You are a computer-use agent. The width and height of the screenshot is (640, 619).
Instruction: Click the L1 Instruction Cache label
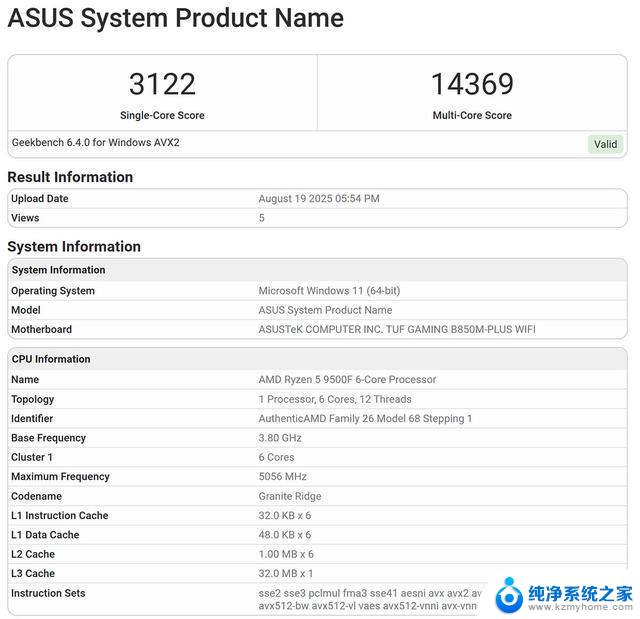tap(60, 515)
